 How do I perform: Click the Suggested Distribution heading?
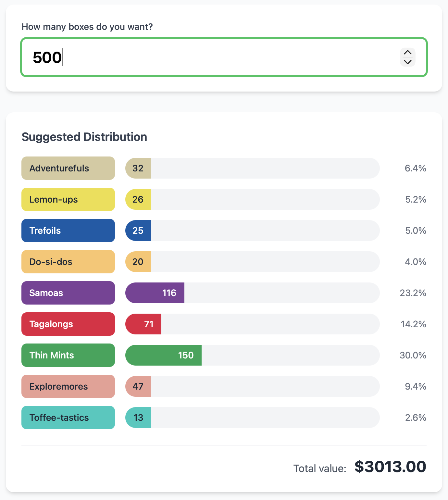click(84, 137)
